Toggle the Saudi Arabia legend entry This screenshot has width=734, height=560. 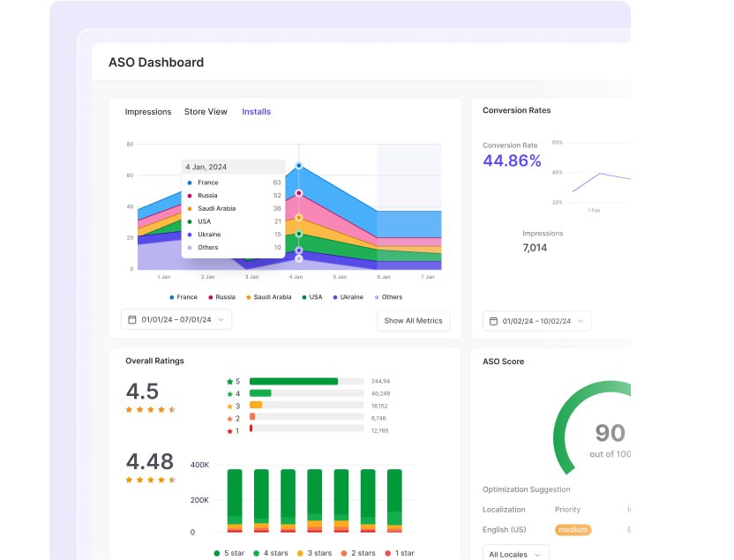(x=269, y=297)
